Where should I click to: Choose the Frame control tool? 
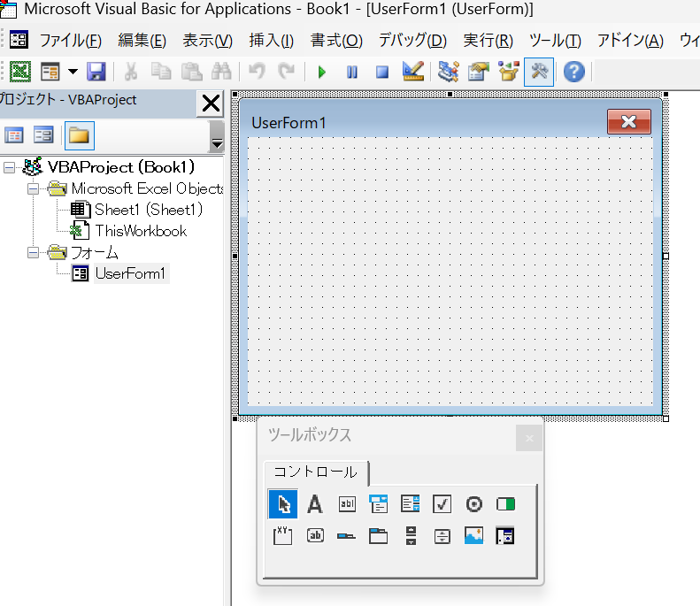click(x=283, y=535)
